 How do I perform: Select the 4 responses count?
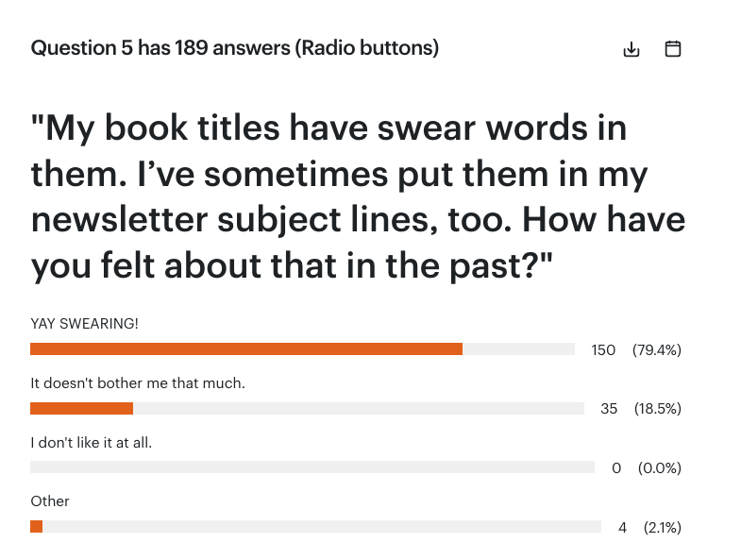pyautogui.click(x=623, y=527)
